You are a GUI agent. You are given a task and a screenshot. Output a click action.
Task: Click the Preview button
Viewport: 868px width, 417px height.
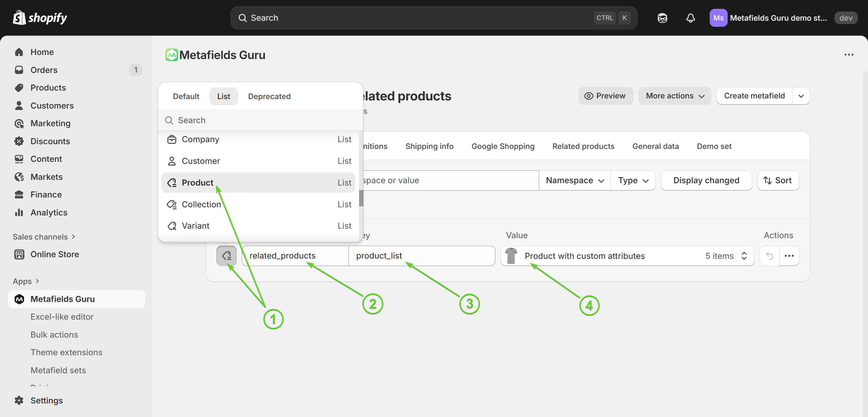click(x=605, y=96)
